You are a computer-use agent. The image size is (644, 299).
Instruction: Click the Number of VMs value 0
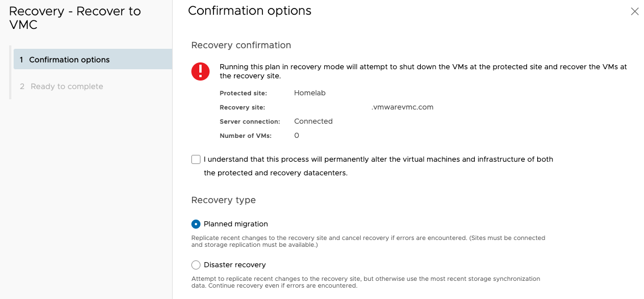click(296, 136)
